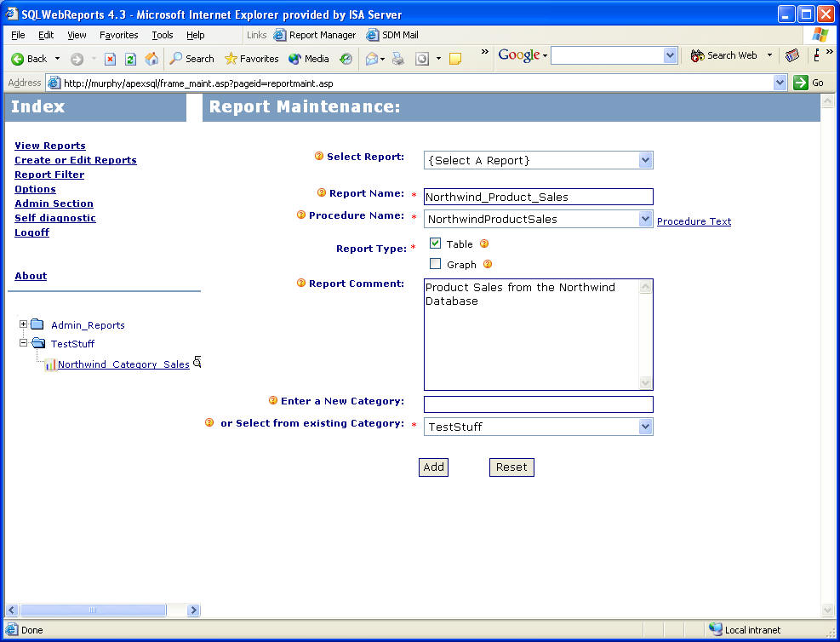Click the Index pane horizontal scrollbar thumb
This screenshot has width=840, height=642.
tap(93, 610)
